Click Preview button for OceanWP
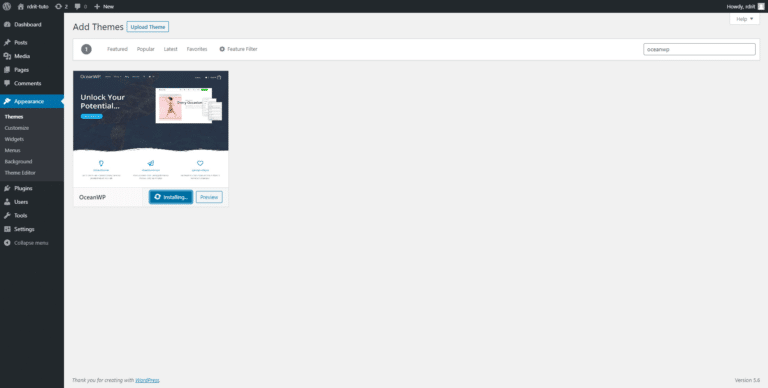The height and width of the screenshot is (388, 768). (x=209, y=197)
